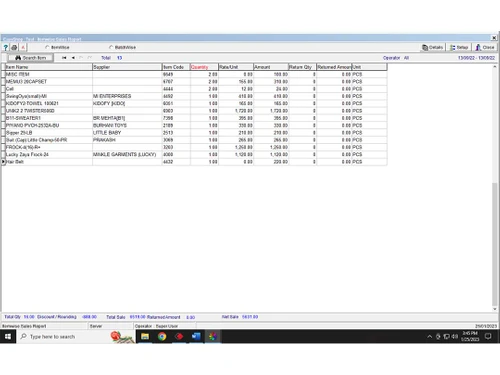
Task: Click the Return Qty column header
Action: 302,67
